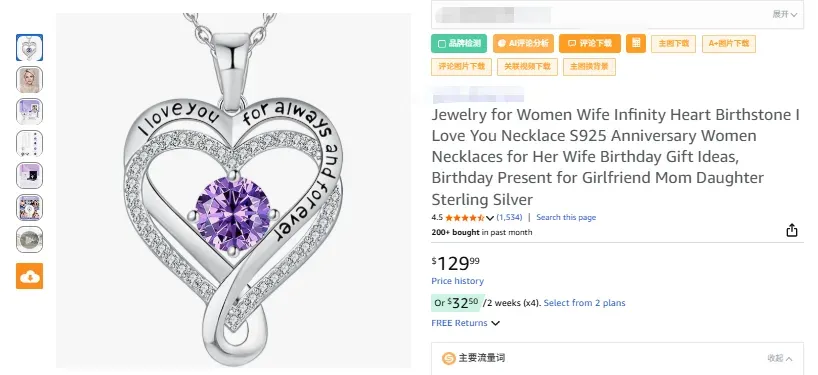Image resolution: width=818 pixels, height=375 pixels.
Task: Click the share icon beside bought count
Action: (792, 230)
